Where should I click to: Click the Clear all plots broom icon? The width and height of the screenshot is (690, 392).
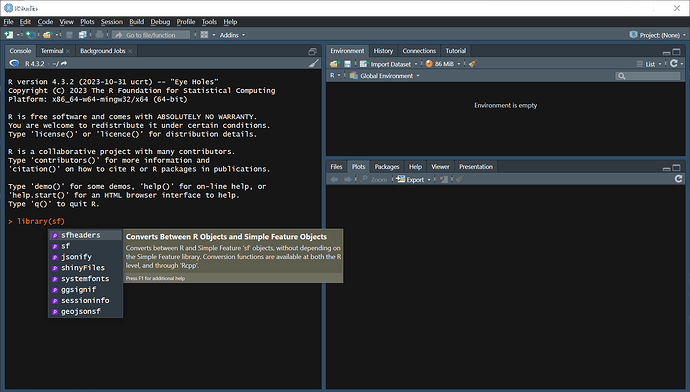click(x=459, y=179)
